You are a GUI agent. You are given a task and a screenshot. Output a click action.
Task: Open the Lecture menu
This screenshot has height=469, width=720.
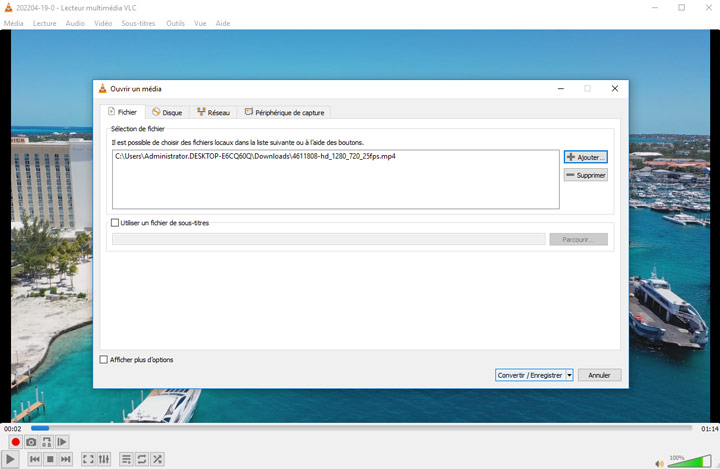44,23
